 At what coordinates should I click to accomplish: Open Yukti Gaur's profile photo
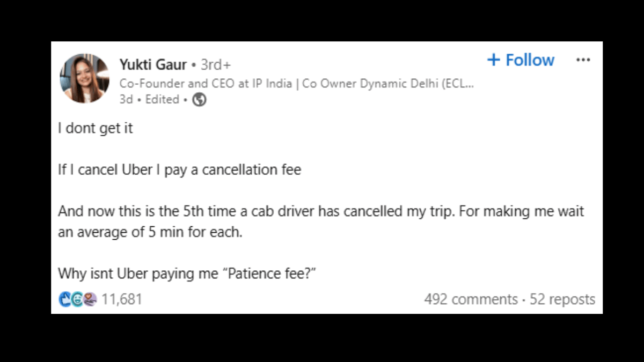[84, 78]
